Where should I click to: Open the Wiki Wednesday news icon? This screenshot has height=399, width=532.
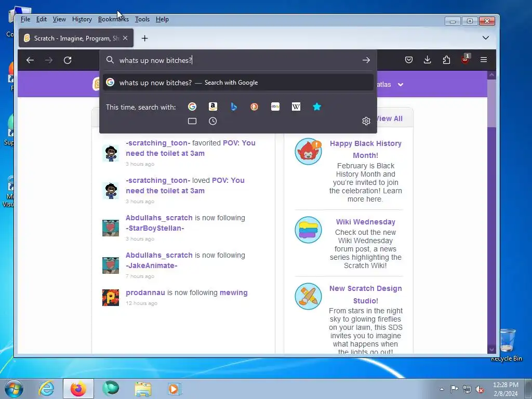pyautogui.click(x=308, y=230)
